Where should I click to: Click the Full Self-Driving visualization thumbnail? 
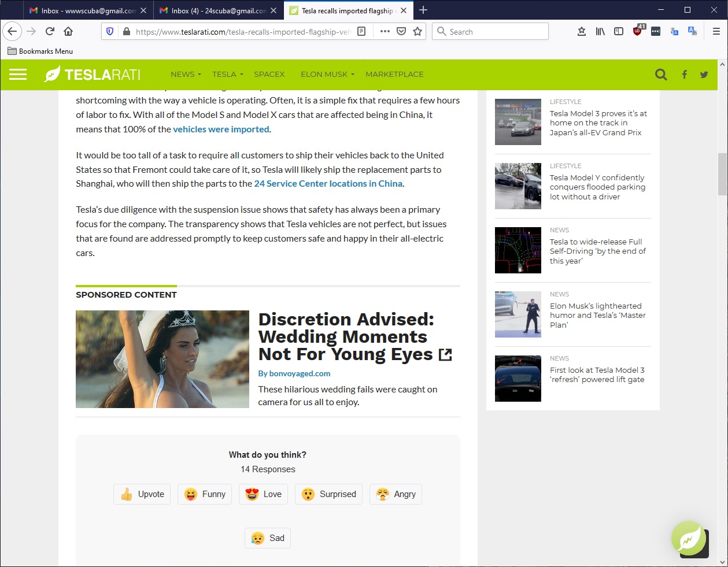tap(518, 250)
